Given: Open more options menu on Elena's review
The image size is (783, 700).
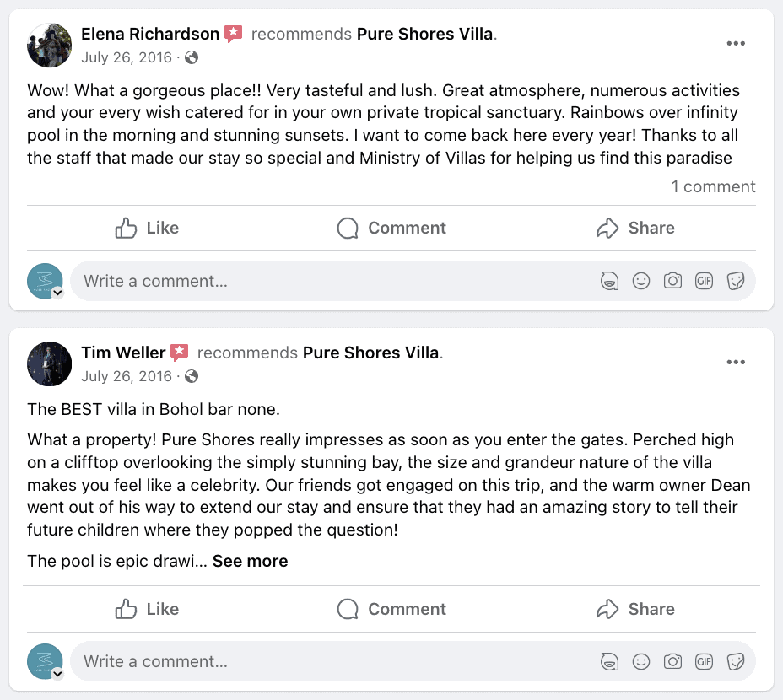Looking at the screenshot, I should 736,44.
